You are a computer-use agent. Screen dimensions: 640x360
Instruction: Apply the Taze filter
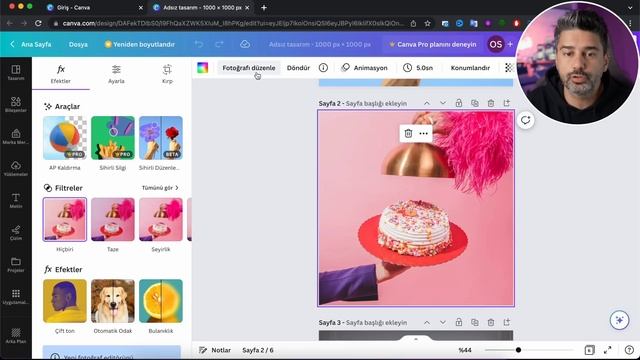tap(113, 220)
